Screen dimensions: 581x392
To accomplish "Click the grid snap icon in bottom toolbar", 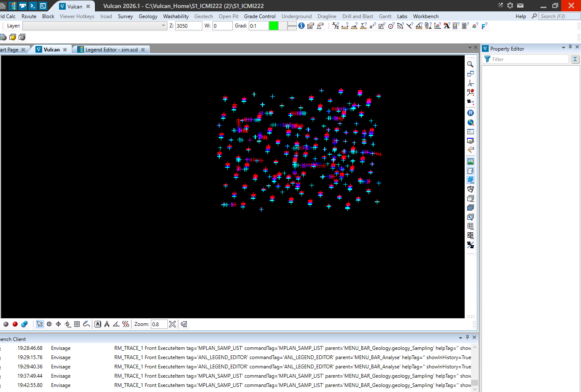I will pos(77,324).
